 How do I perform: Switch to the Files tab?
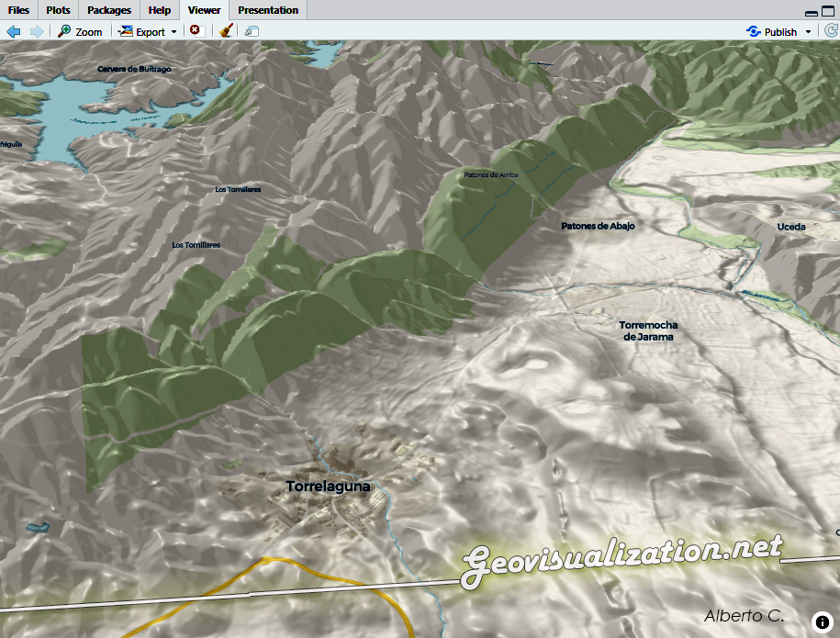[19, 10]
